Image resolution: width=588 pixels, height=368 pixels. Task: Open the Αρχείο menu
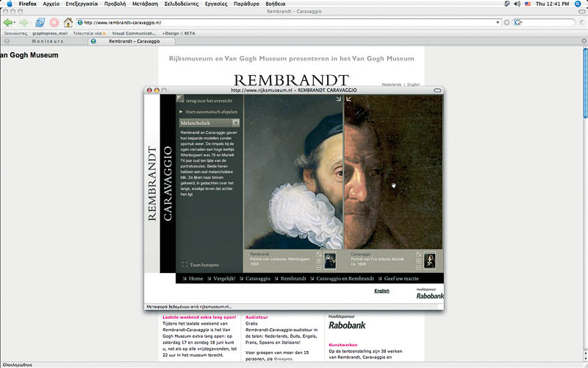51,4
